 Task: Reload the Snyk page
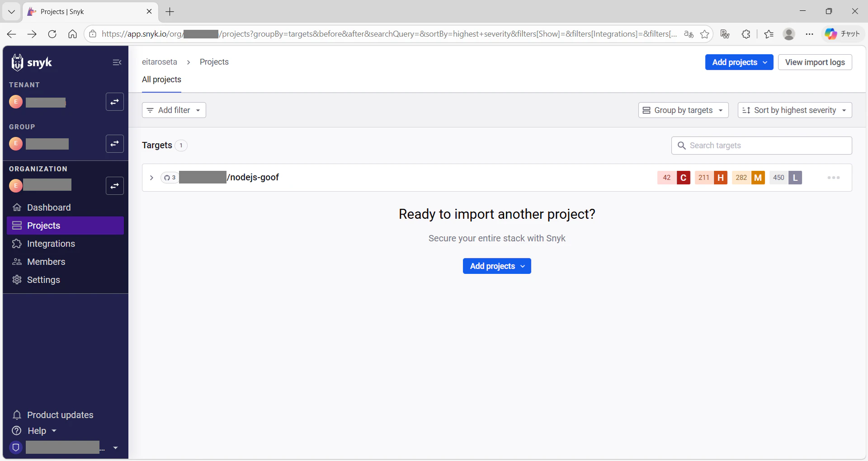[x=52, y=34]
